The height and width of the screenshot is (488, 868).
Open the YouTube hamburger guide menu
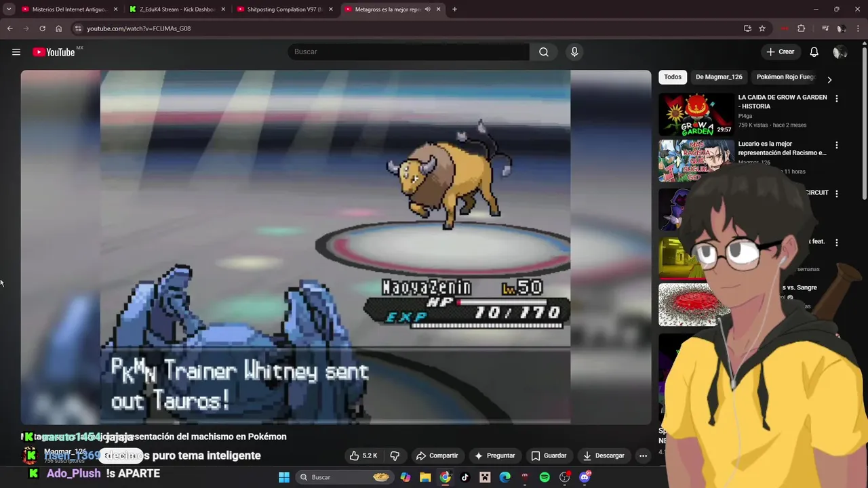click(x=16, y=52)
